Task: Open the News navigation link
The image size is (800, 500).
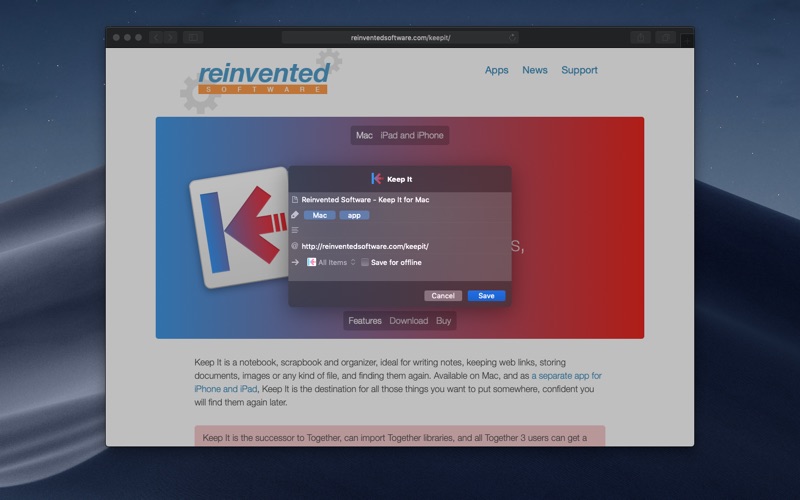Action: [x=535, y=70]
